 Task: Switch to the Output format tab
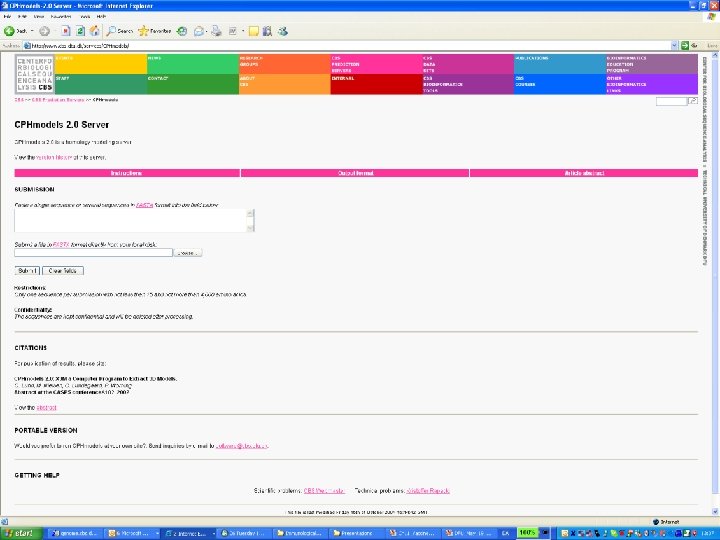tap(355, 173)
